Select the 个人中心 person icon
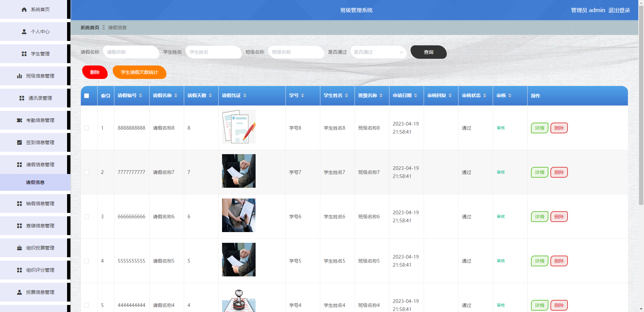This screenshot has width=644, height=312. [x=24, y=32]
